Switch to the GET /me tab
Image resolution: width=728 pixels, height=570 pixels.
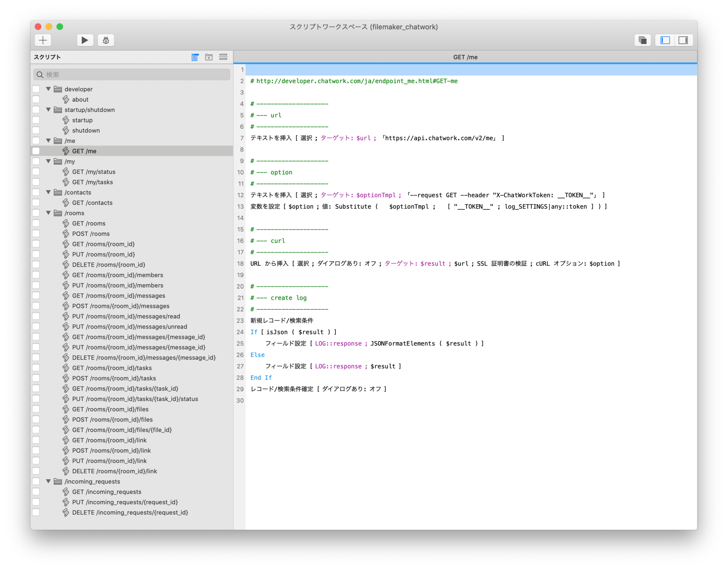click(465, 57)
